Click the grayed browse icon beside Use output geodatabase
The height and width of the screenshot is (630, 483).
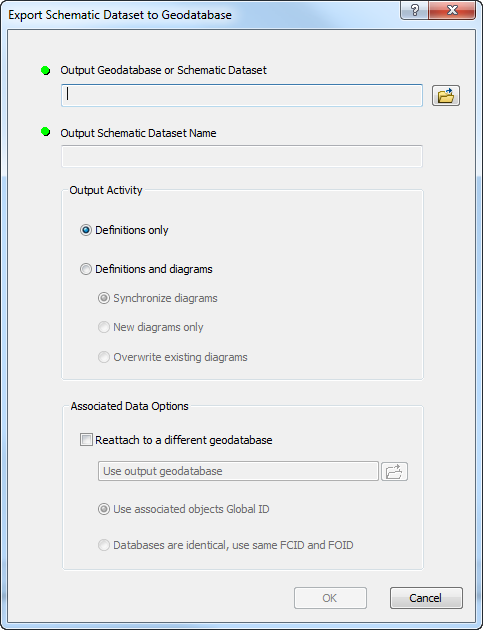394,471
